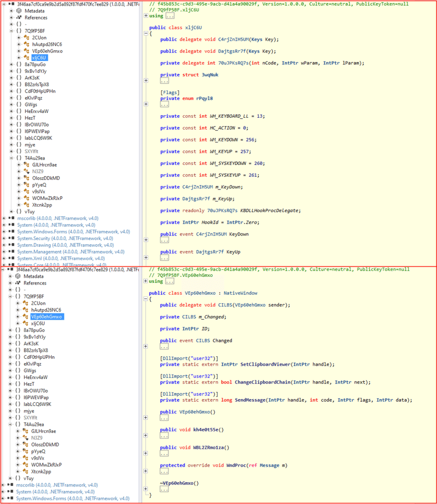Screen dimensions: 437x504
Task: Select 9xBv1dYJy namespace in the upper tree
Action: click(35, 71)
